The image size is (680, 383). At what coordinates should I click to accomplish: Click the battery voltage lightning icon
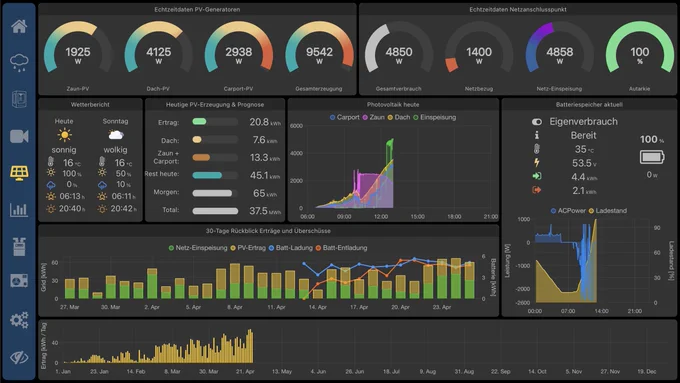[x=537, y=163]
